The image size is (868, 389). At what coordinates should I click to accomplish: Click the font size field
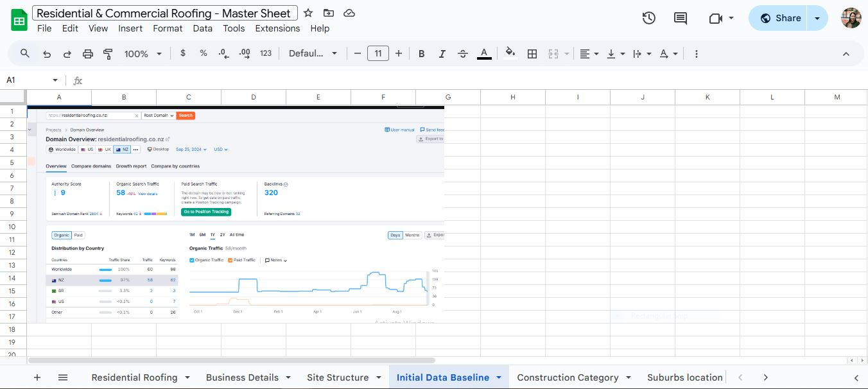378,54
